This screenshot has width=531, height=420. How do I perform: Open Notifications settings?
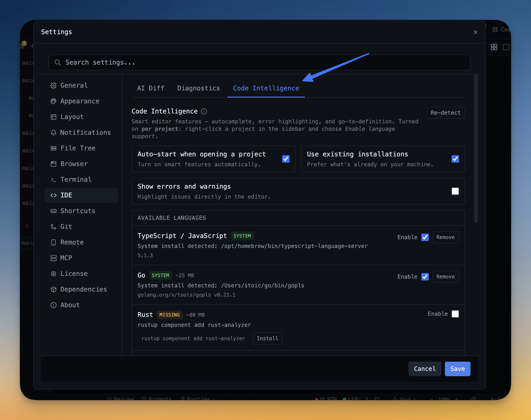tap(85, 132)
